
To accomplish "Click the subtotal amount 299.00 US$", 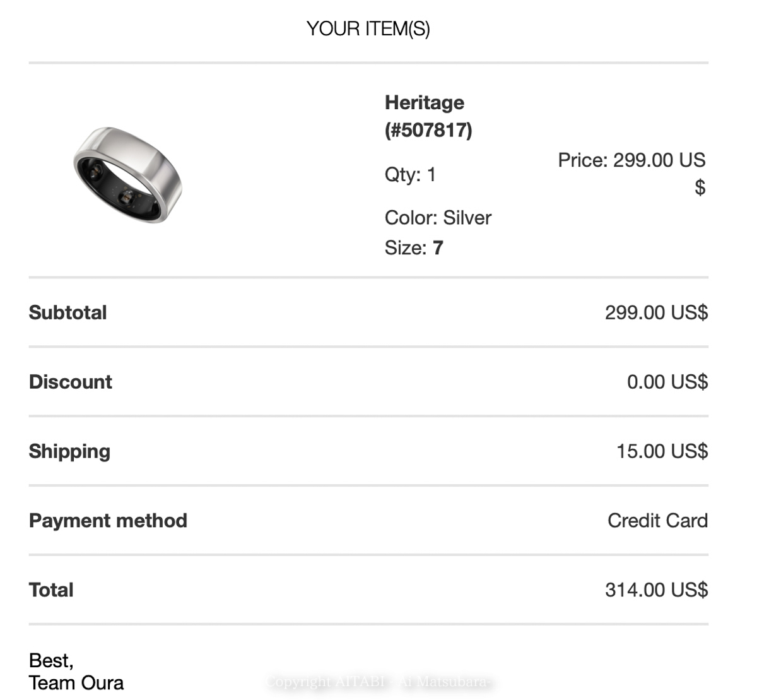I will 656,312.
